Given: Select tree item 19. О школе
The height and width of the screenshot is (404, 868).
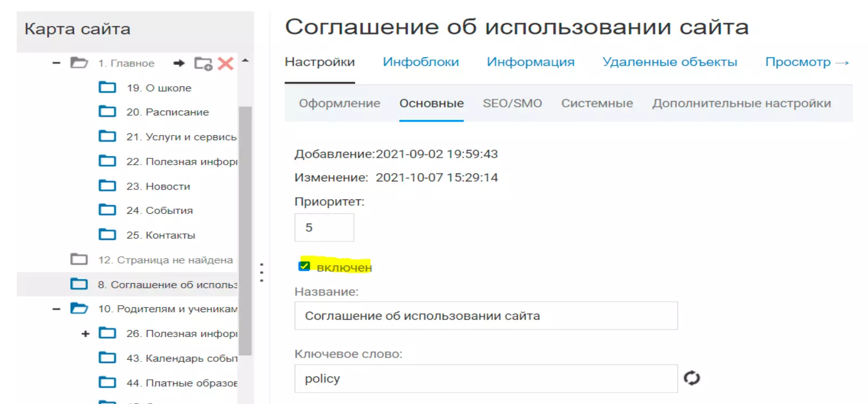Looking at the screenshot, I should point(159,87).
